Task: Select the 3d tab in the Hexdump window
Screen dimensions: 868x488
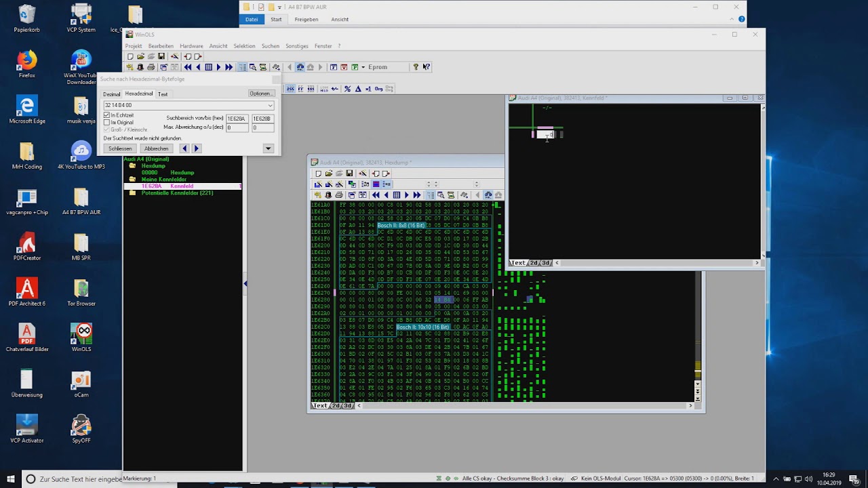Action: [x=348, y=405]
